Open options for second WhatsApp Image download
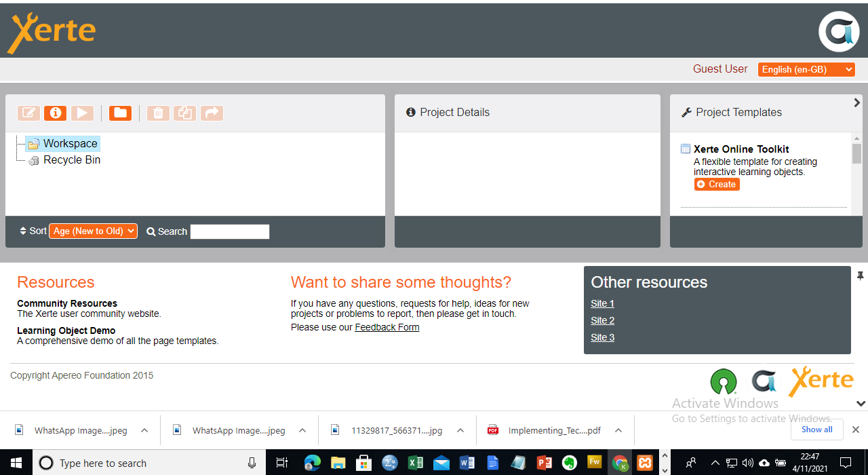Image resolution: width=868 pixels, height=475 pixels. (302, 430)
